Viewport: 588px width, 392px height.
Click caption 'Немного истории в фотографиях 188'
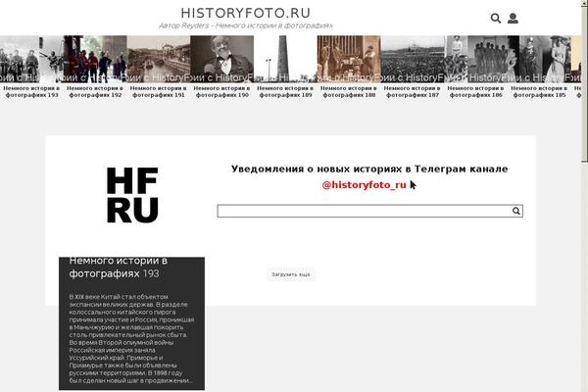(349, 91)
